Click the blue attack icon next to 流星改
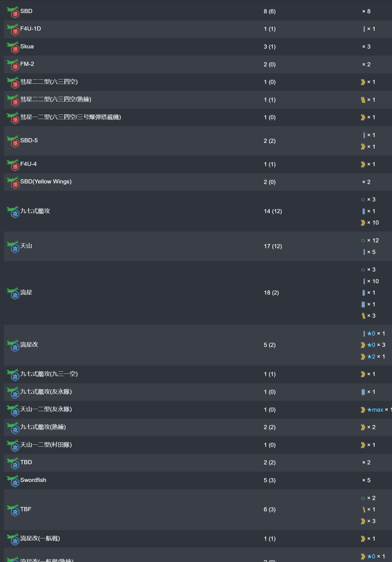The width and height of the screenshot is (392, 562). pyautogui.click(x=13, y=345)
